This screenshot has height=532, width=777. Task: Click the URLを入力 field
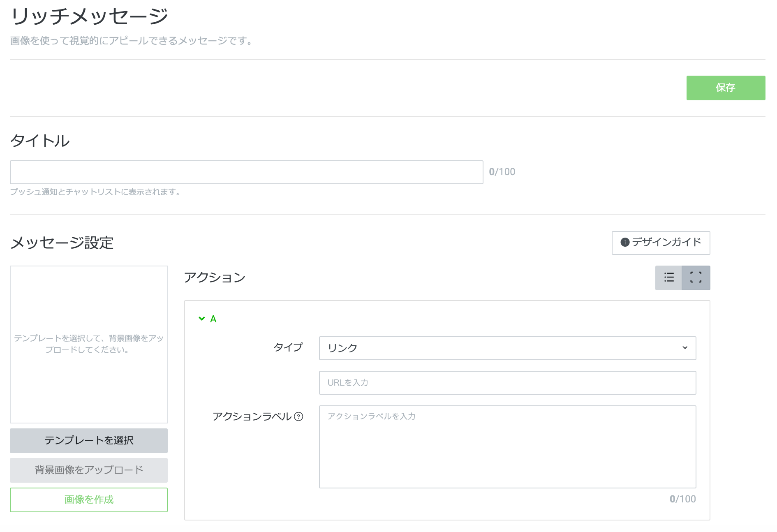[x=507, y=383]
